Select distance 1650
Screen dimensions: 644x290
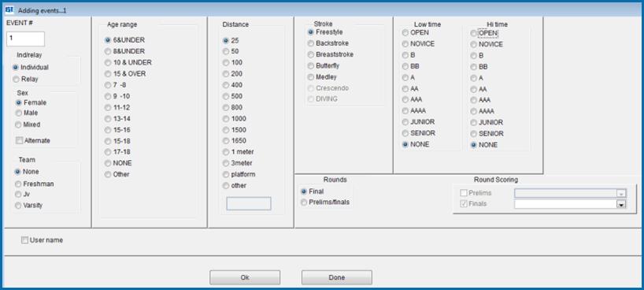(235, 141)
